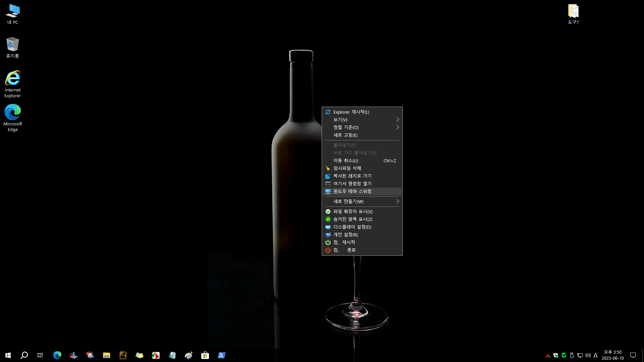644x362 pixels.
Task: Open File Explorer from taskbar
Action: pyautogui.click(x=107, y=355)
